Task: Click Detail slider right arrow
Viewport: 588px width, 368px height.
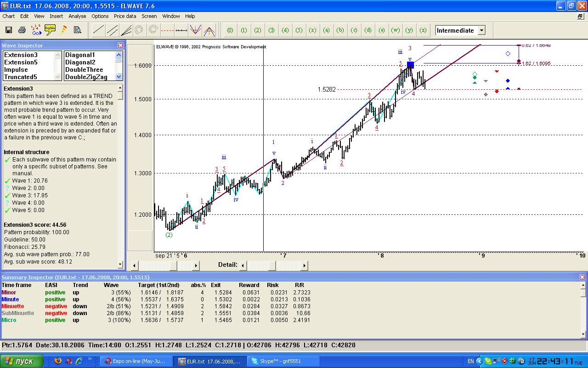Action: (304, 265)
